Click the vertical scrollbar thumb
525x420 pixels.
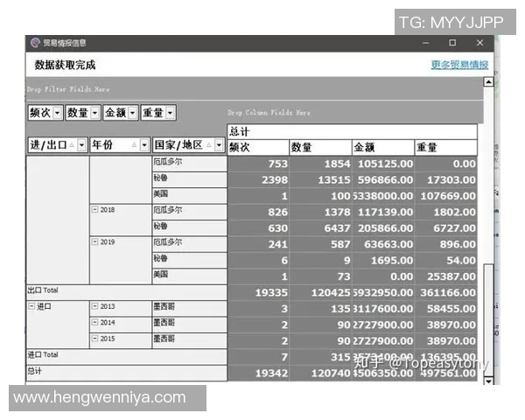click(488, 320)
